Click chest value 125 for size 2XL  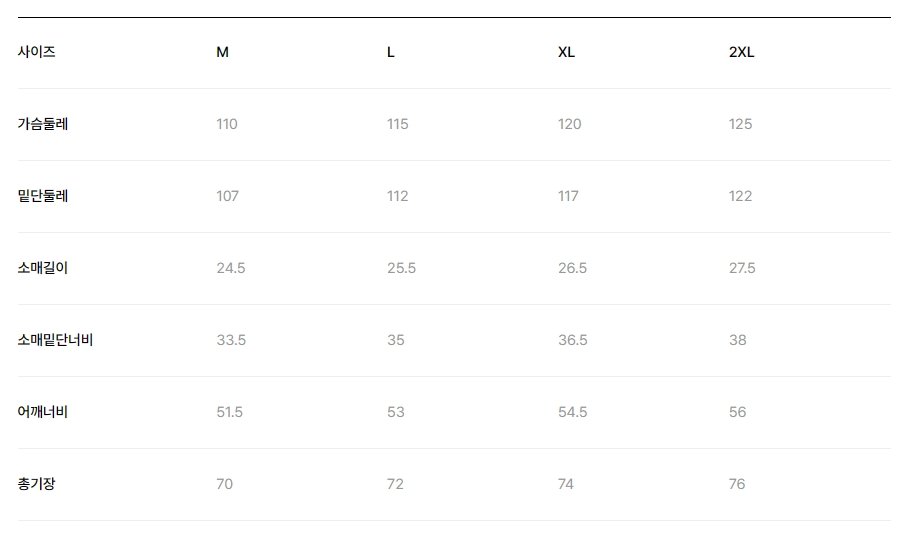click(740, 124)
